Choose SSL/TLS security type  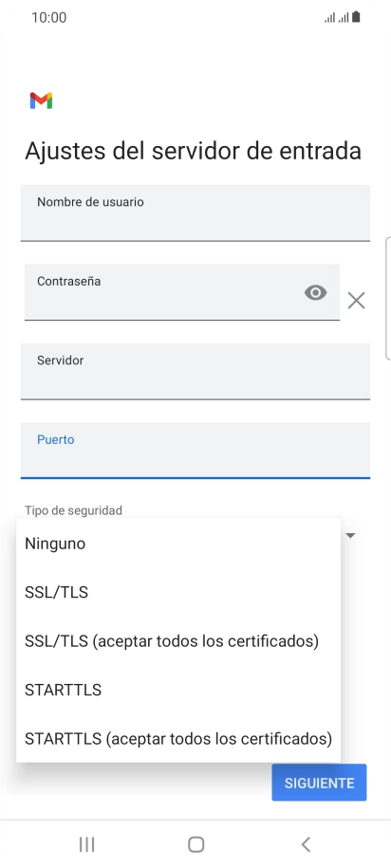click(178, 592)
